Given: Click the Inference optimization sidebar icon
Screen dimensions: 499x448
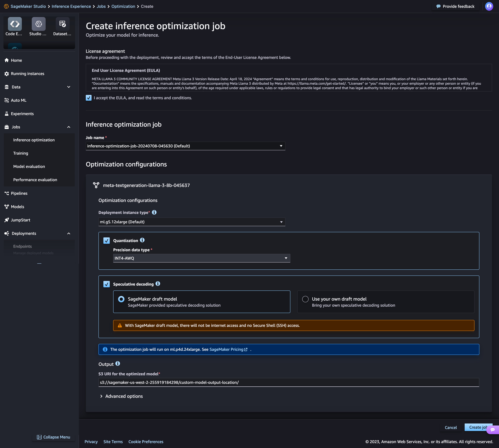Looking at the screenshot, I should [x=34, y=140].
